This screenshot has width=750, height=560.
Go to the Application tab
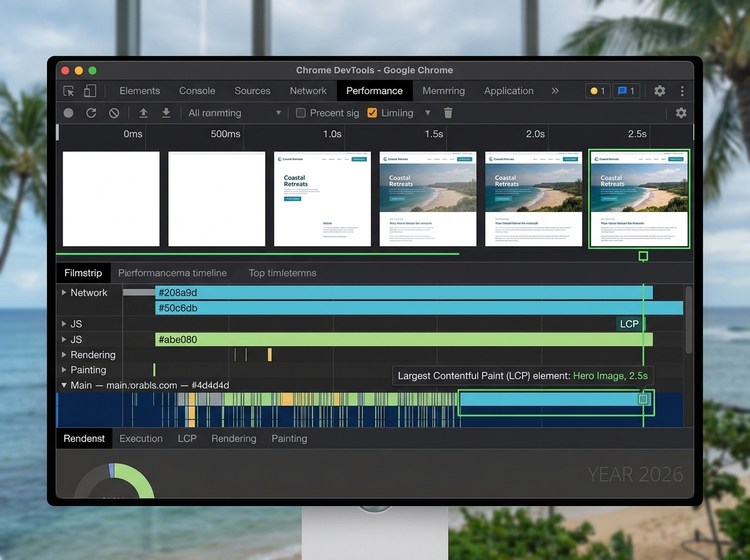coord(509,91)
